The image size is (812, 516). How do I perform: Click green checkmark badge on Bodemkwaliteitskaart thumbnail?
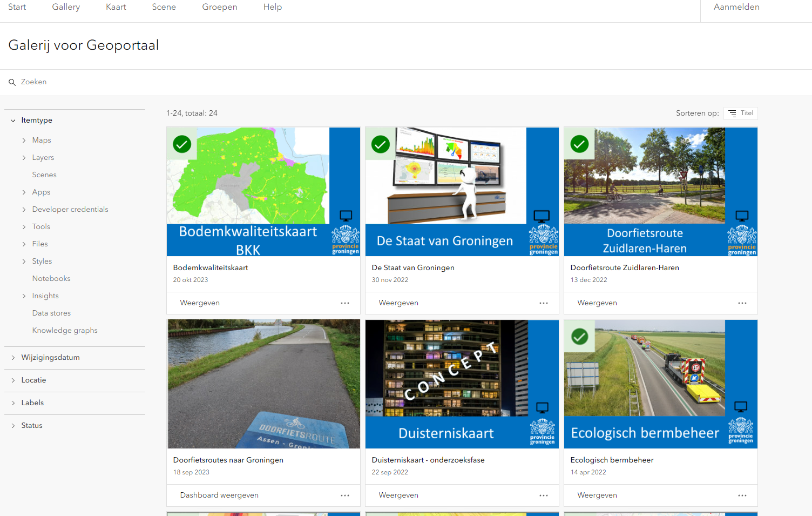click(x=182, y=144)
